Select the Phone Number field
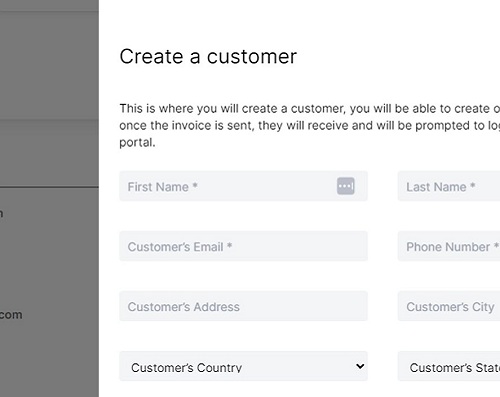The width and height of the screenshot is (500, 397). click(449, 246)
